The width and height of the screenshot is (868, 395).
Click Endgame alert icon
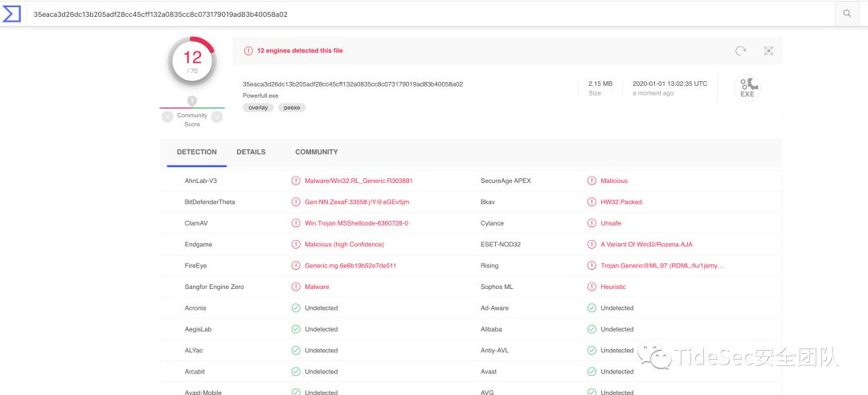(x=296, y=245)
